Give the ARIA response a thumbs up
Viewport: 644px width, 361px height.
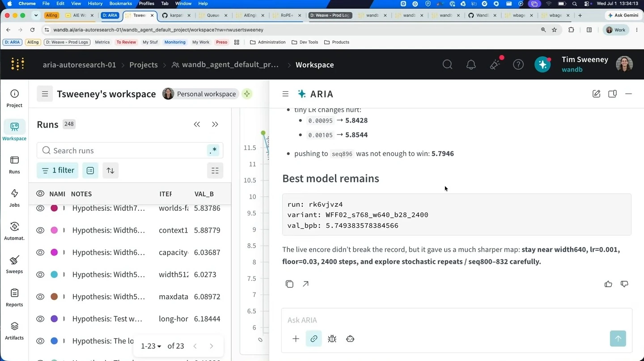point(608,284)
